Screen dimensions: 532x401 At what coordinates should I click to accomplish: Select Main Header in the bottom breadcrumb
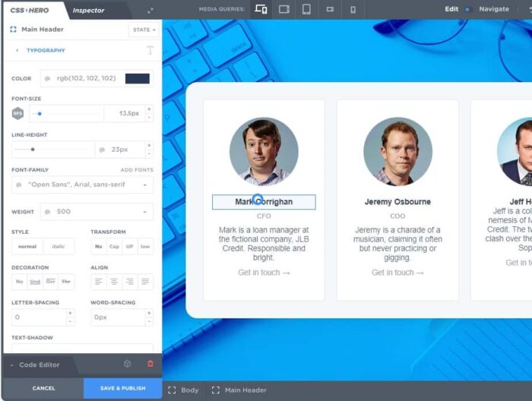pos(239,390)
